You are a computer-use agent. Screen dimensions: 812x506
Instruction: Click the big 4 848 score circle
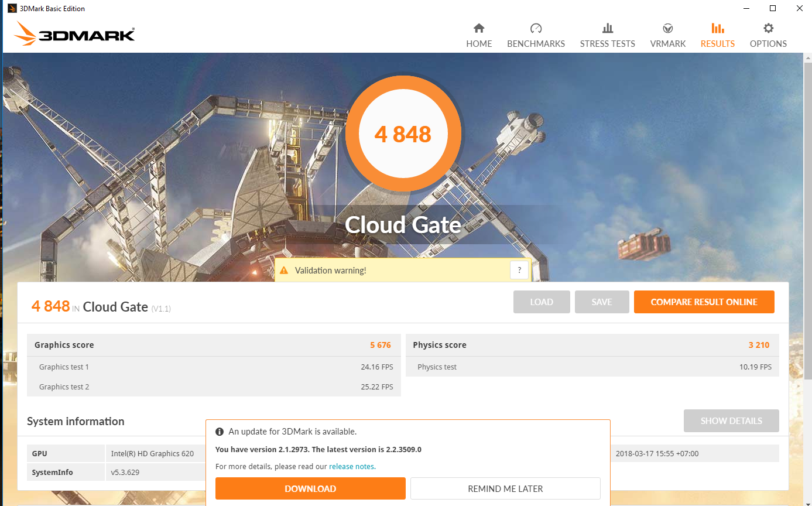point(403,135)
